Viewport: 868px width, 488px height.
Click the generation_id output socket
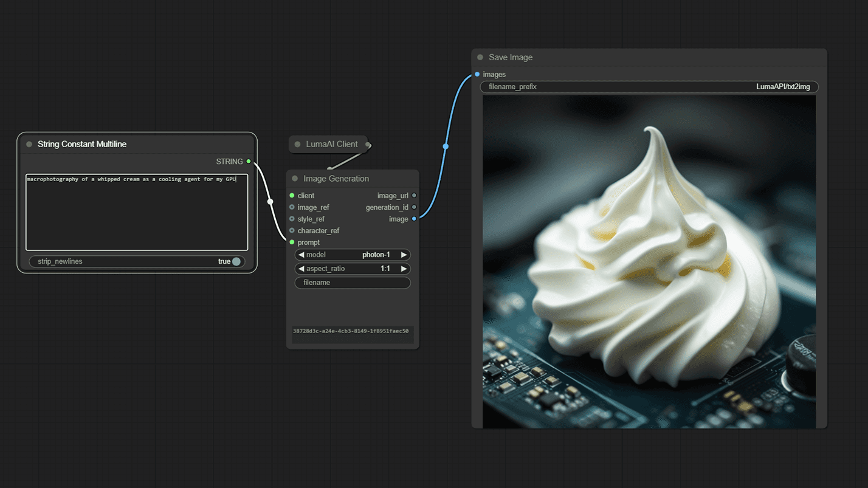pos(414,207)
